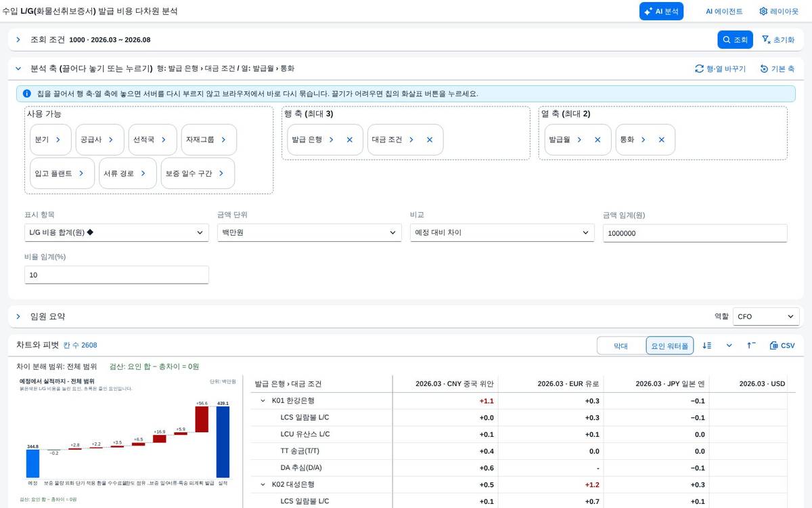Switch chart to 막대 view
The width and height of the screenshot is (812, 508).
pyautogui.click(x=621, y=345)
